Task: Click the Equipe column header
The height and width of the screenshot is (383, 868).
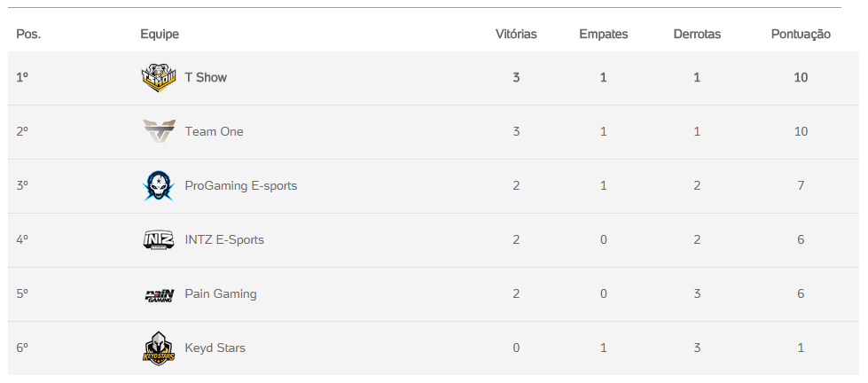Action: click(x=160, y=35)
